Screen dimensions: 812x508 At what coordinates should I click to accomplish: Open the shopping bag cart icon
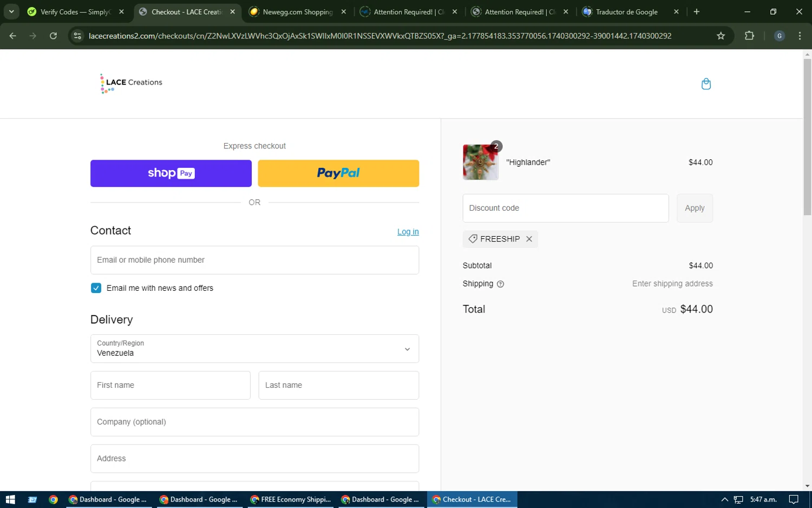tap(706, 84)
